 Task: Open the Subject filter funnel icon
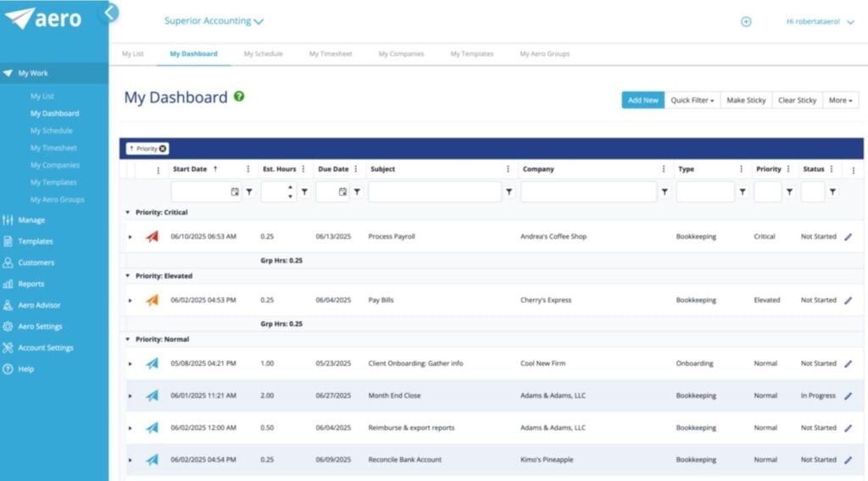click(509, 192)
